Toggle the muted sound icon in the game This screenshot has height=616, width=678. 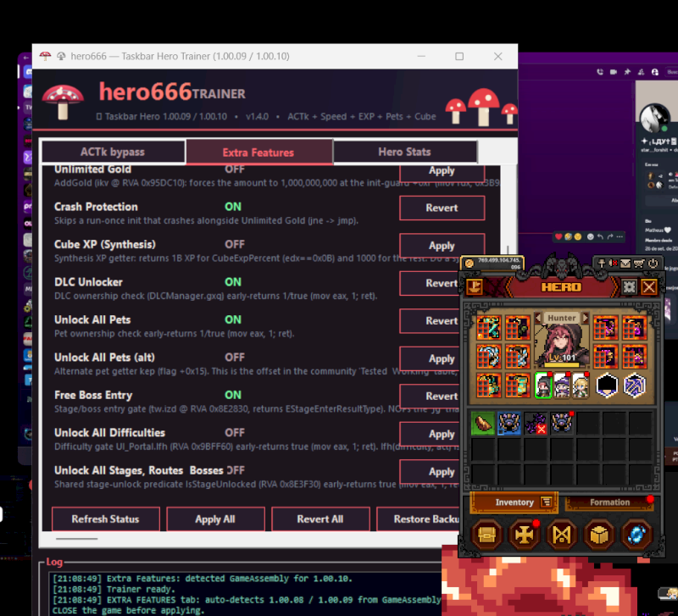pyautogui.click(x=613, y=263)
